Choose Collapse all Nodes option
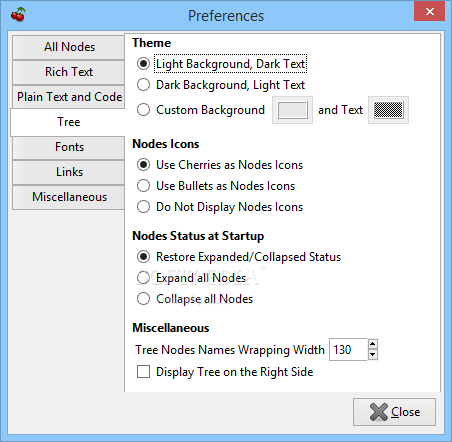Viewport: 452px width, 442px height. (x=144, y=299)
